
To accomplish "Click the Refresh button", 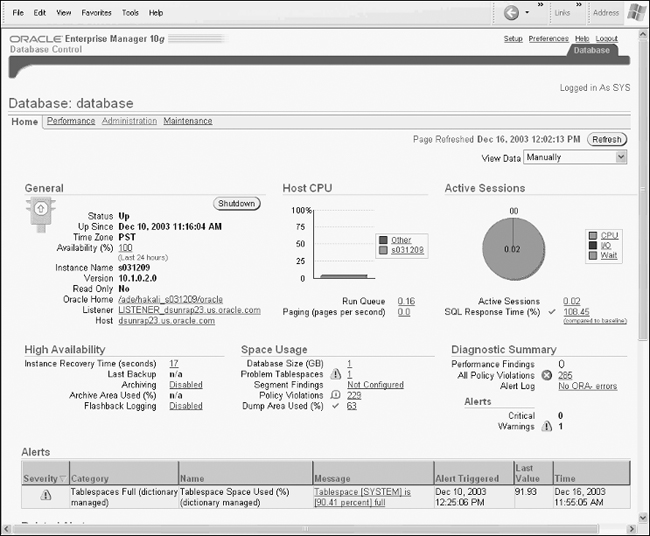I will (x=607, y=139).
